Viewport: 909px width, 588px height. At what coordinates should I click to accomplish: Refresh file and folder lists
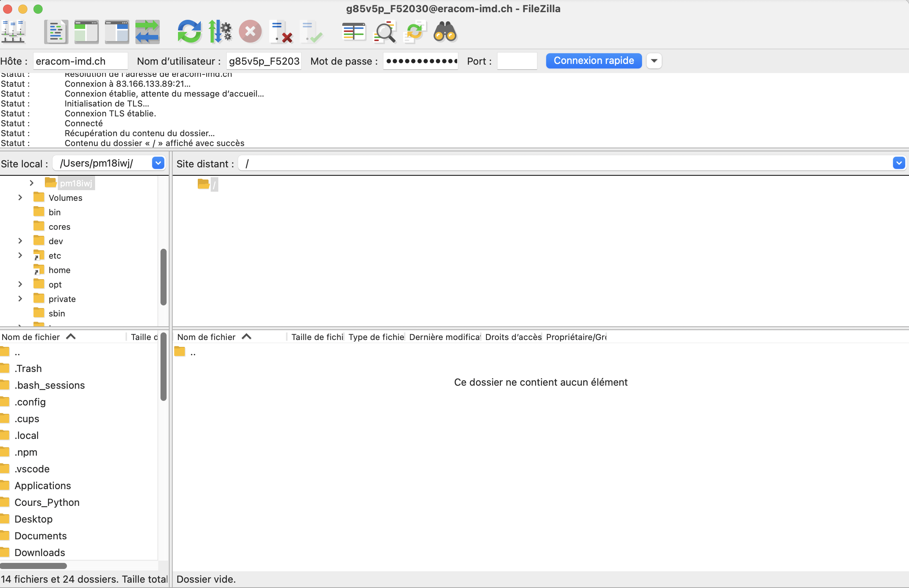(x=189, y=32)
